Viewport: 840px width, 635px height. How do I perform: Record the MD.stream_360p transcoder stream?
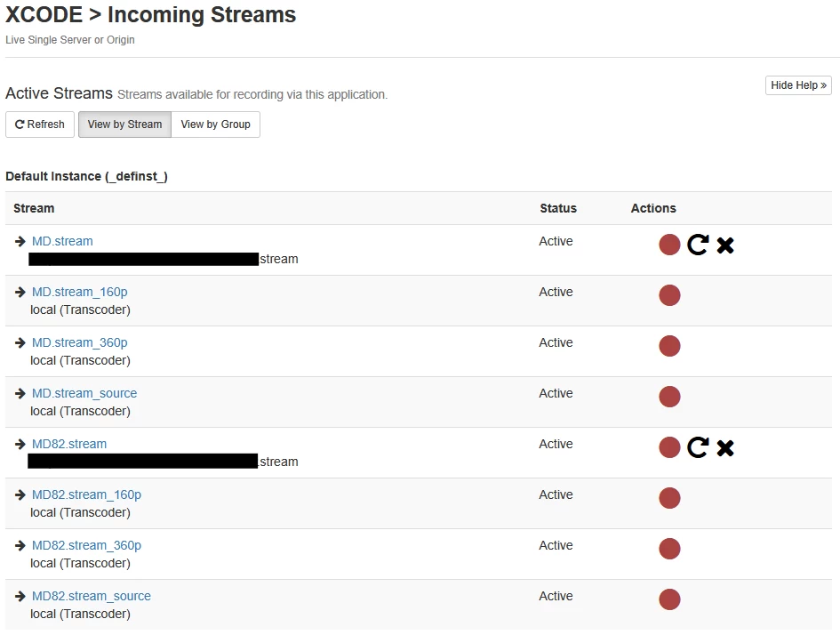669,346
